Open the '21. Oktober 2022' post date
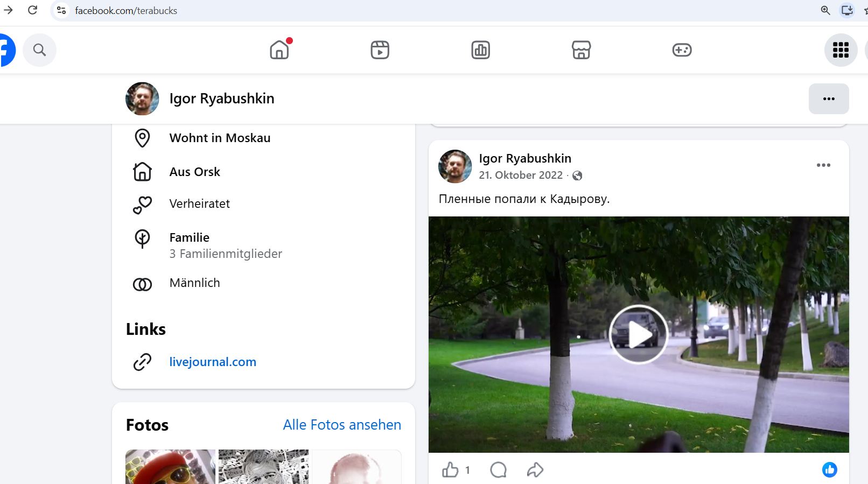Image resolution: width=868 pixels, height=484 pixels. point(521,175)
